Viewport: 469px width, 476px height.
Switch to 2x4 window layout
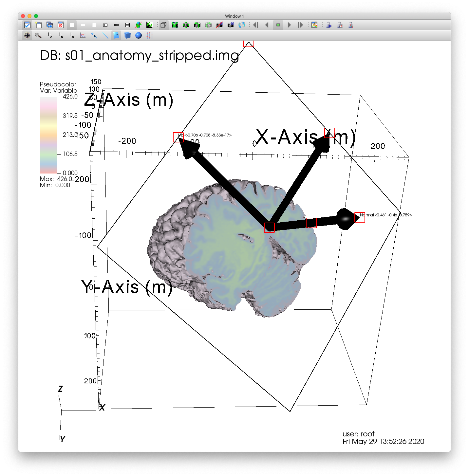[x=116, y=25]
